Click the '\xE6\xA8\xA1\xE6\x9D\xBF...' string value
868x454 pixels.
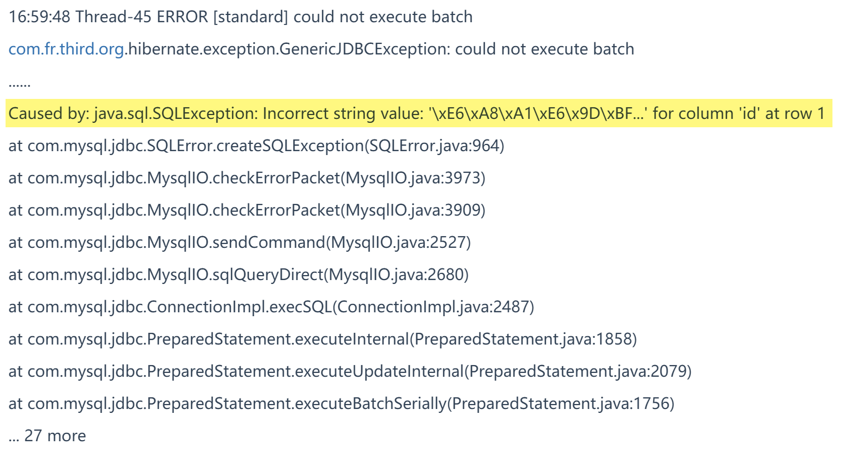click(538, 114)
